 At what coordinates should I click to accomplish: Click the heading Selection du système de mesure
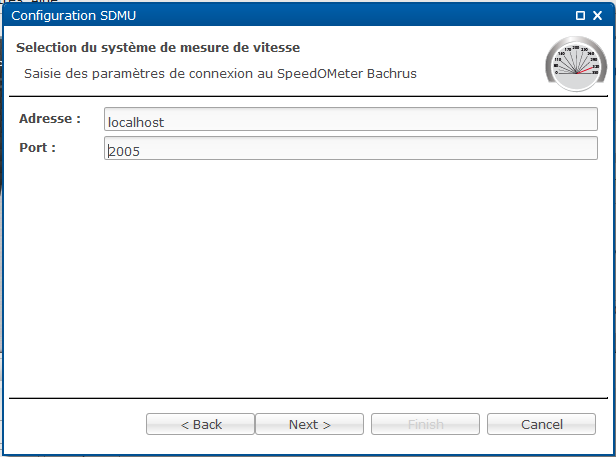click(158, 48)
